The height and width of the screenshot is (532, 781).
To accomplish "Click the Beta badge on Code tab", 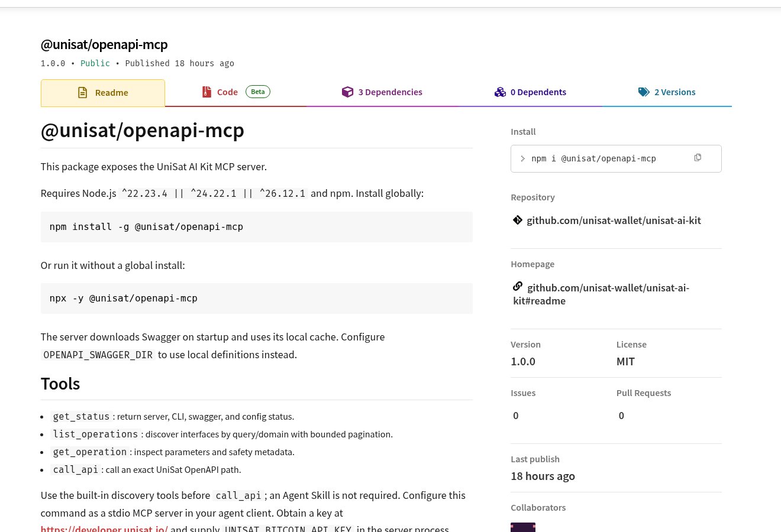I will click(x=258, y=92).
